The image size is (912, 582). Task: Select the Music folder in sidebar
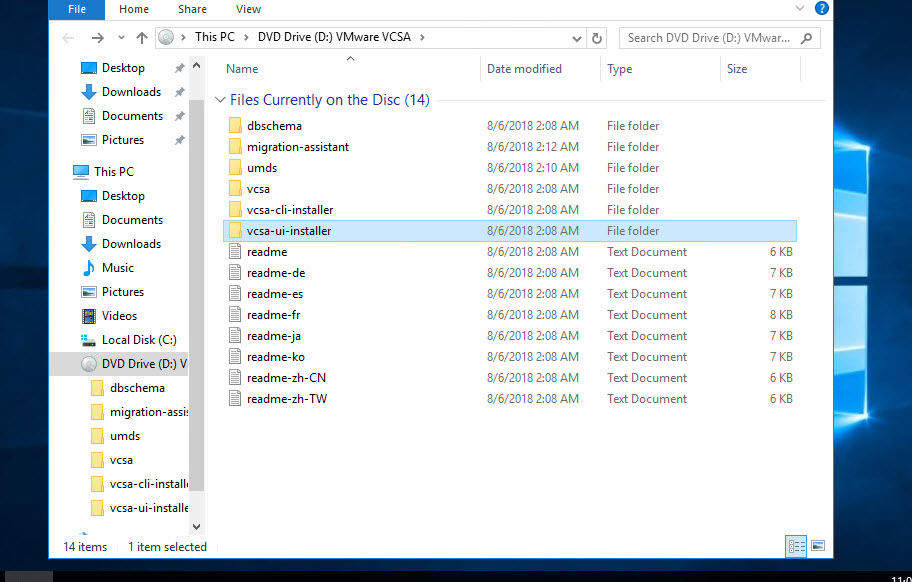click(x=117, y=268)
